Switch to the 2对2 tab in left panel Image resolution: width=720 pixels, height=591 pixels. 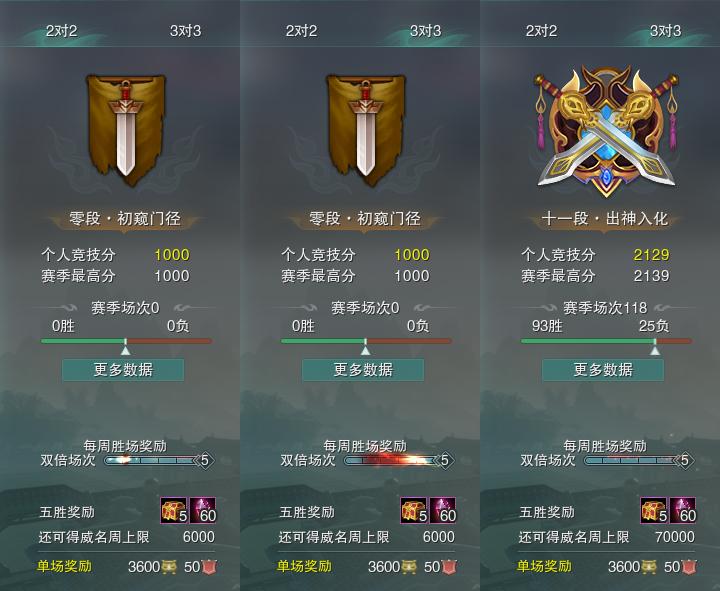pos(62,31)
